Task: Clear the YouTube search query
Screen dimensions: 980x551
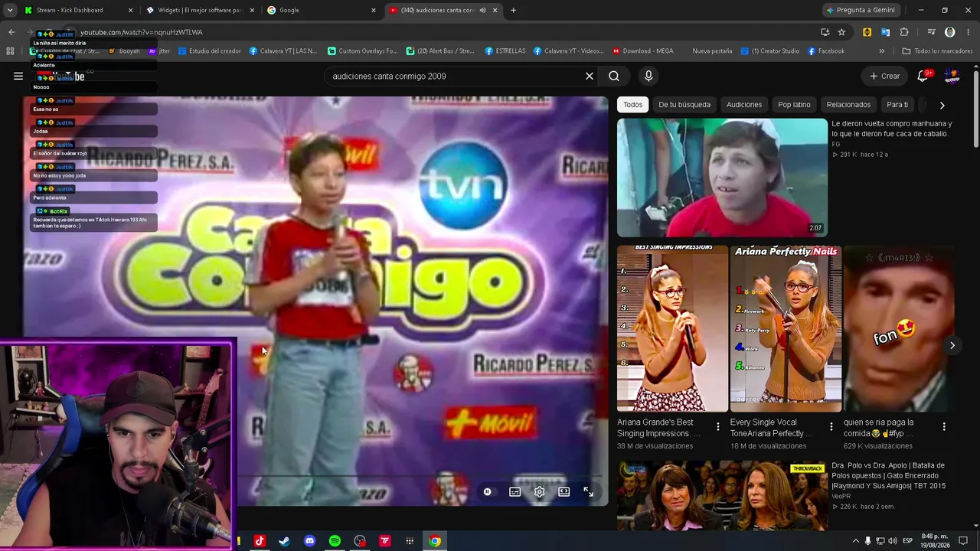Action: 590,76
